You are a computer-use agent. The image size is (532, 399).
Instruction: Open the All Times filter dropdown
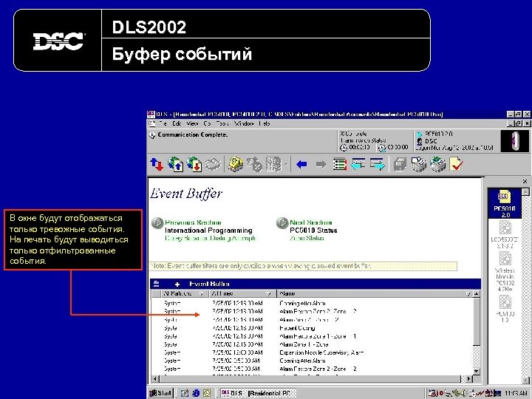269,294
